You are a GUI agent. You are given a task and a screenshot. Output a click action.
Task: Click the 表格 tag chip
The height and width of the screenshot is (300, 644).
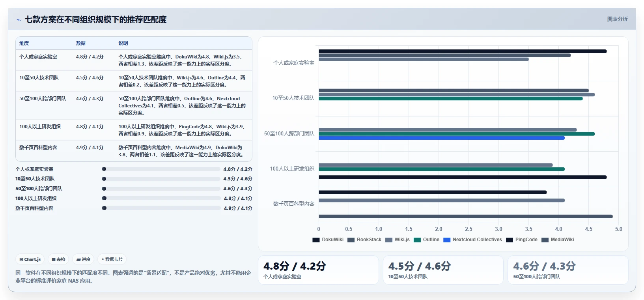click(x=58, y=259)
